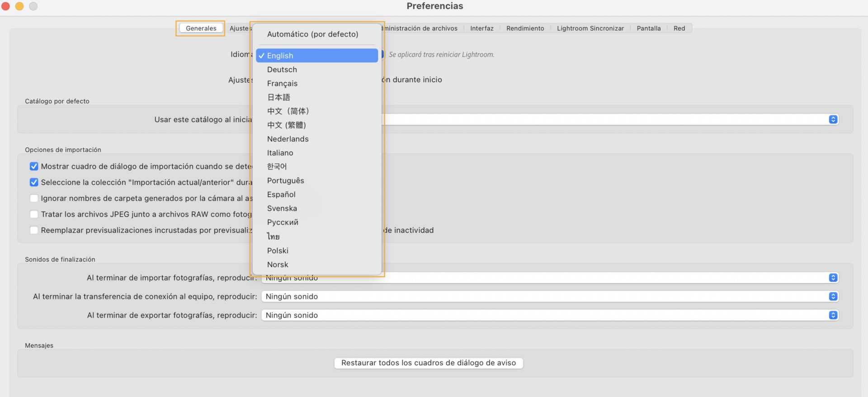The width and height of the screenshot is (868, 397).
Task: Select English in the language list
Action: tap(317, 56)
